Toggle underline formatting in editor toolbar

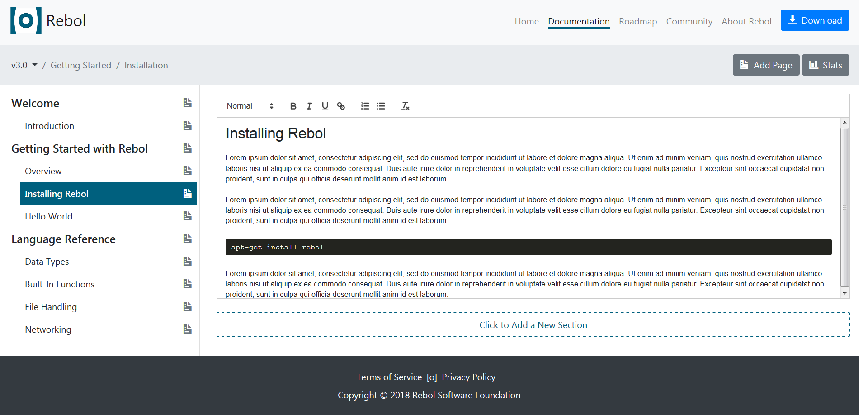[x=325, y=106]
